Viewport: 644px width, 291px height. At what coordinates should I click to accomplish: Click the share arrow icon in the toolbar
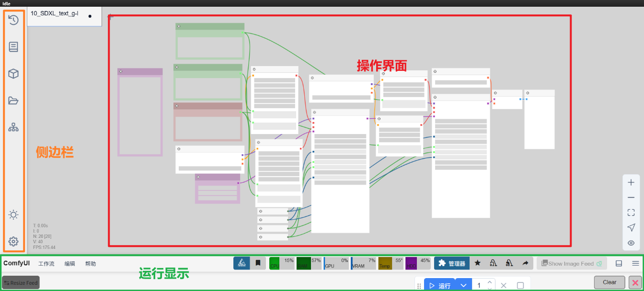pyautogui.click(x=525, y=263)
